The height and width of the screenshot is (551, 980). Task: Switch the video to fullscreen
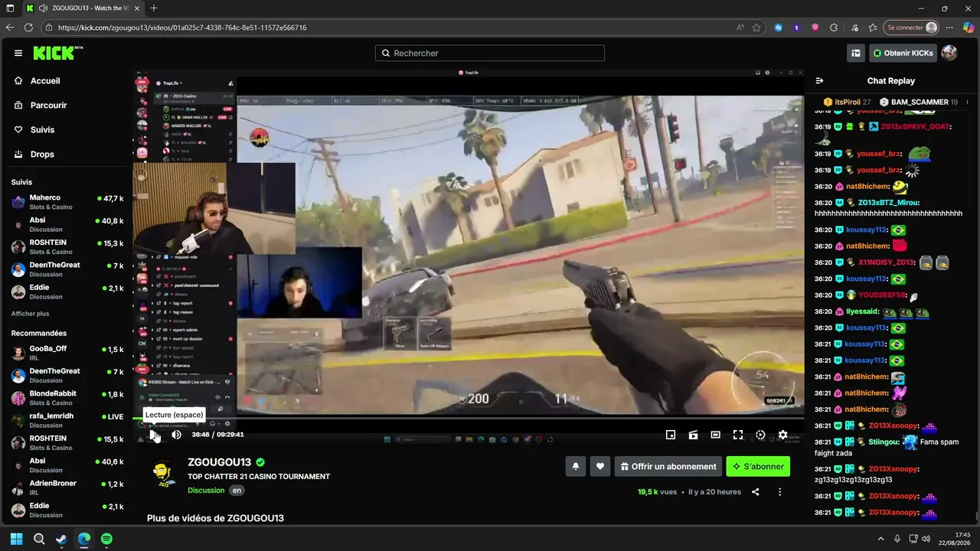738,435
